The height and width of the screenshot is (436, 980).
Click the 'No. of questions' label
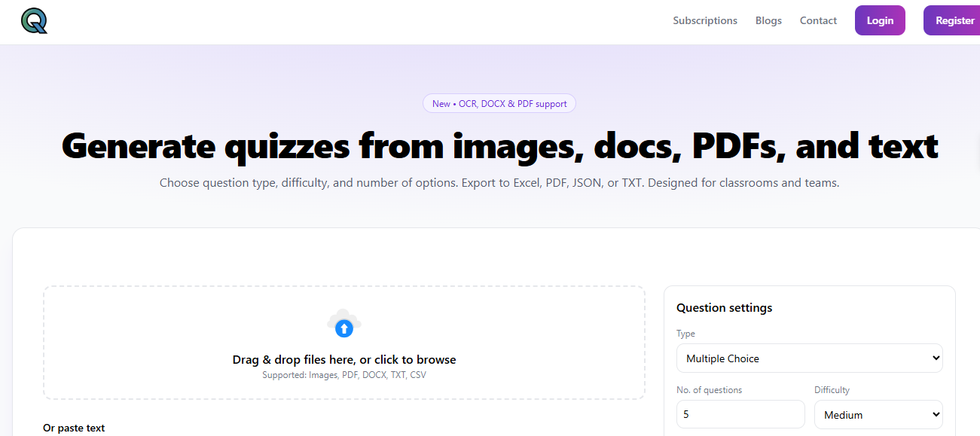click(x=710, y=390)
